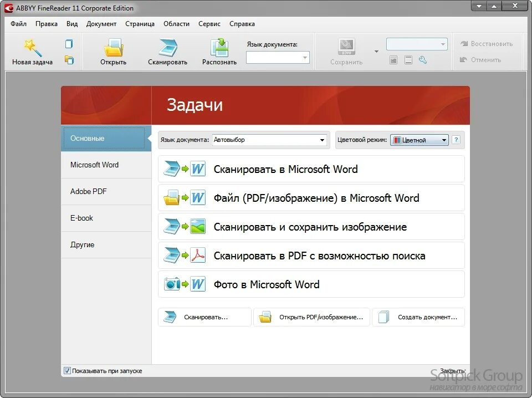Select the Основные tasks tab
Image resolution: width=532 pixels, height=398 pixels.
tap(106, 138)
